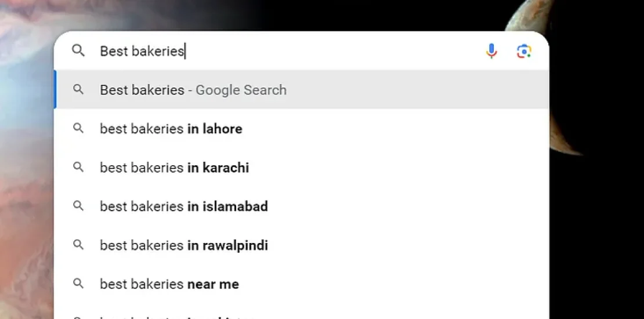Click the microphone voice search icon

(491, 51)
